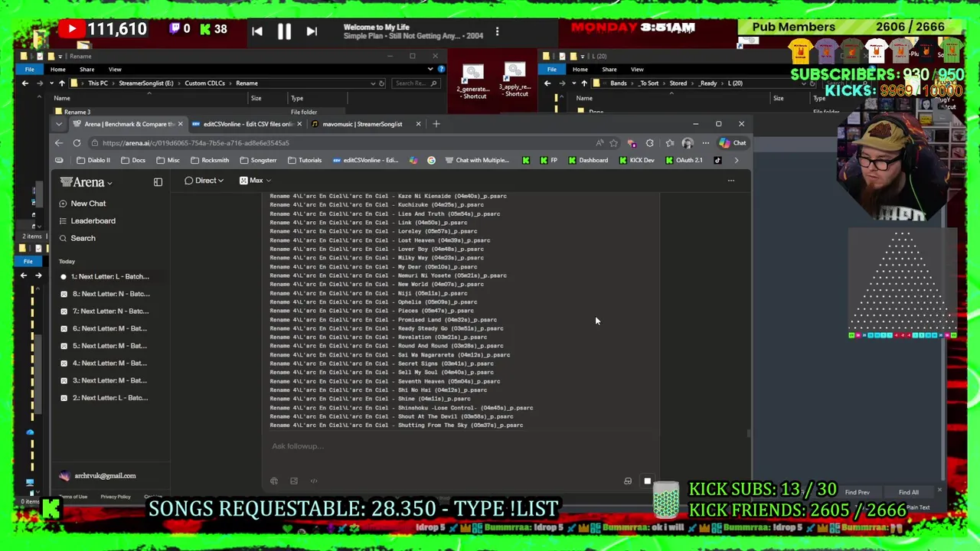
Task: Open chat '4: Next Letter: M - Bat...'
Action: tap(106, 364)
